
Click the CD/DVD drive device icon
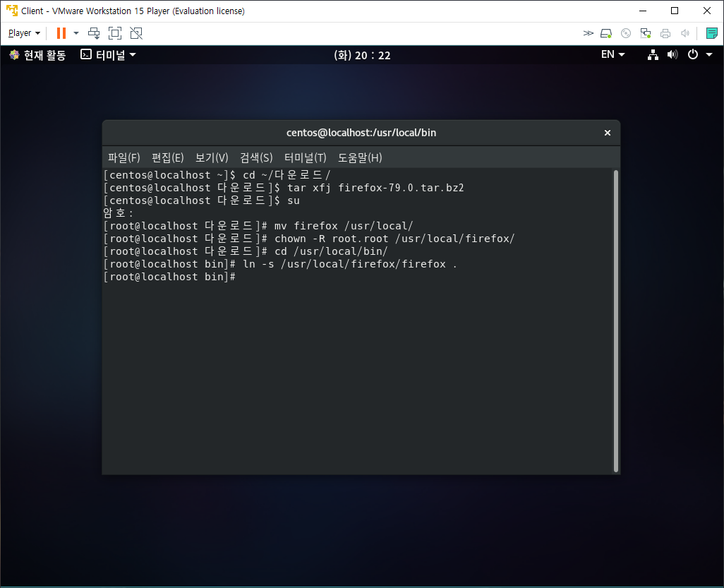point(626,33)
